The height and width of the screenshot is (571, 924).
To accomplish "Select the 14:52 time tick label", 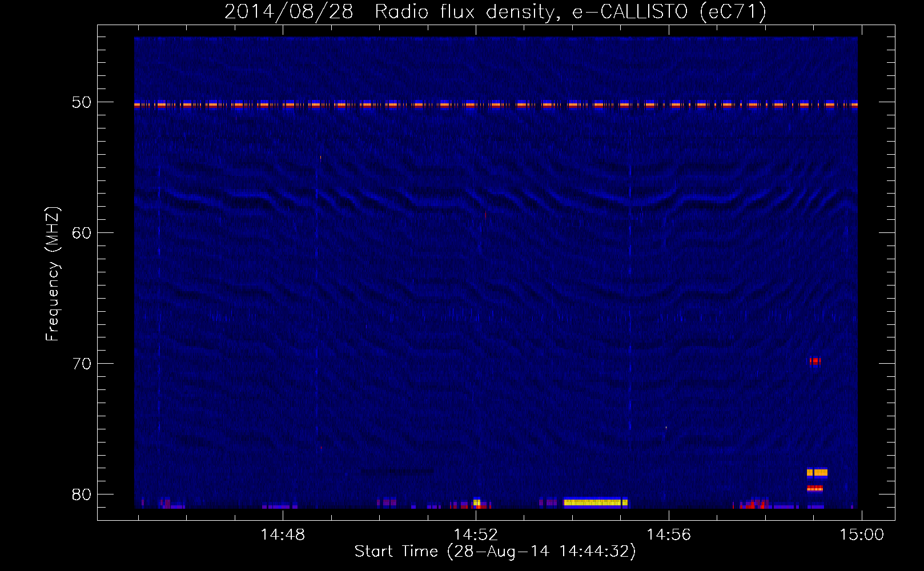I will tap(476, 535).
